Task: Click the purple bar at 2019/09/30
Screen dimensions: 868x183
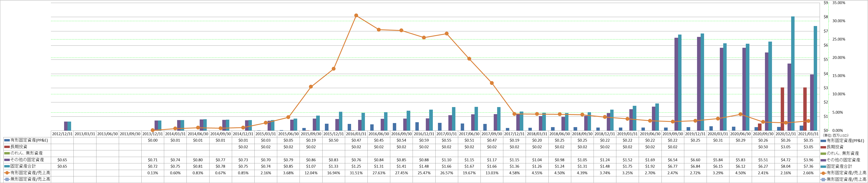Action: (x=676, y=84)
